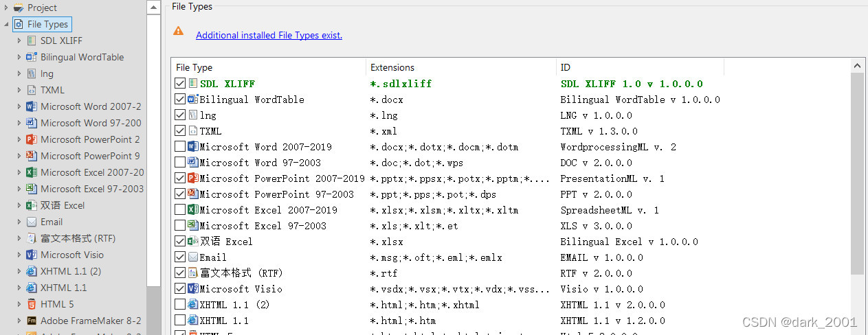Expand the TXML tree node
Screen dimensions: 868x335
[x=19, y=90]
